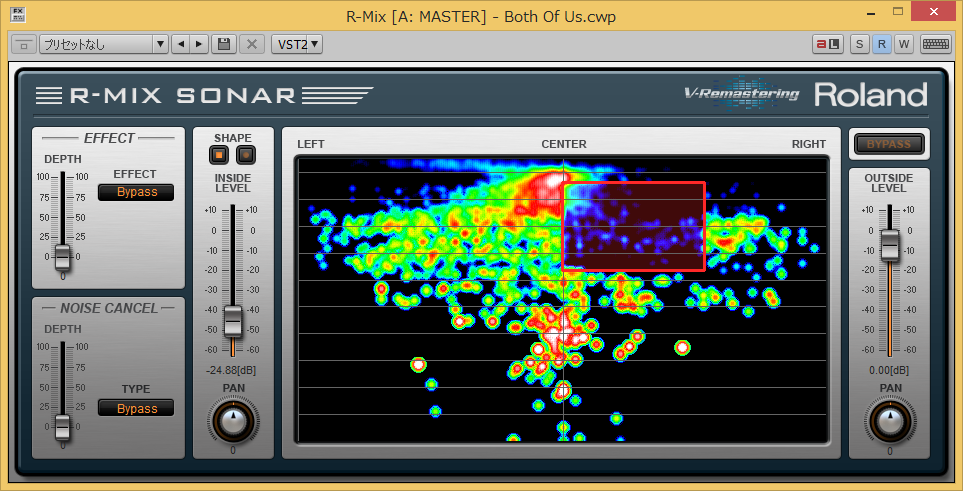Save preset with the floppy disk icon

(224, 44)
